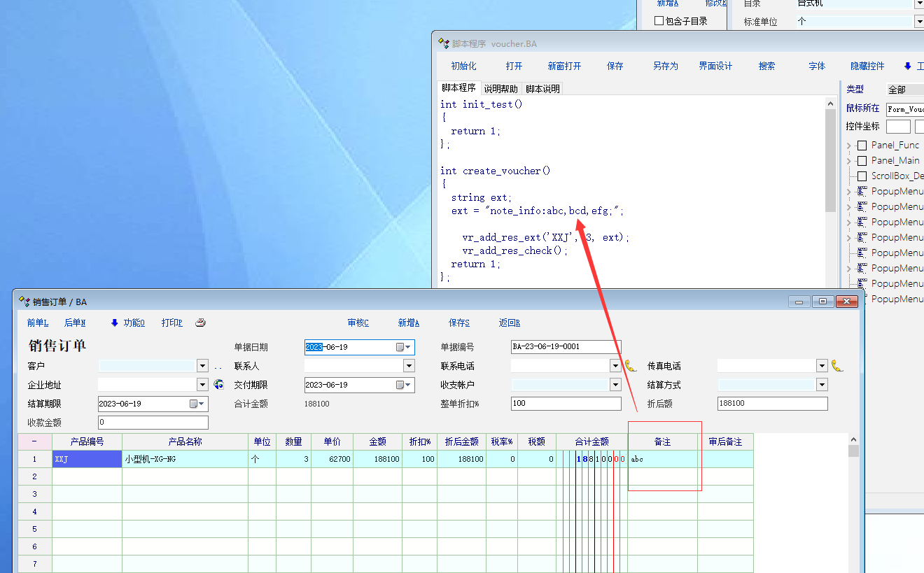Check the Panel_Main tree checkbox
Screen dimensions: 924x573
[x=862, y=161]
